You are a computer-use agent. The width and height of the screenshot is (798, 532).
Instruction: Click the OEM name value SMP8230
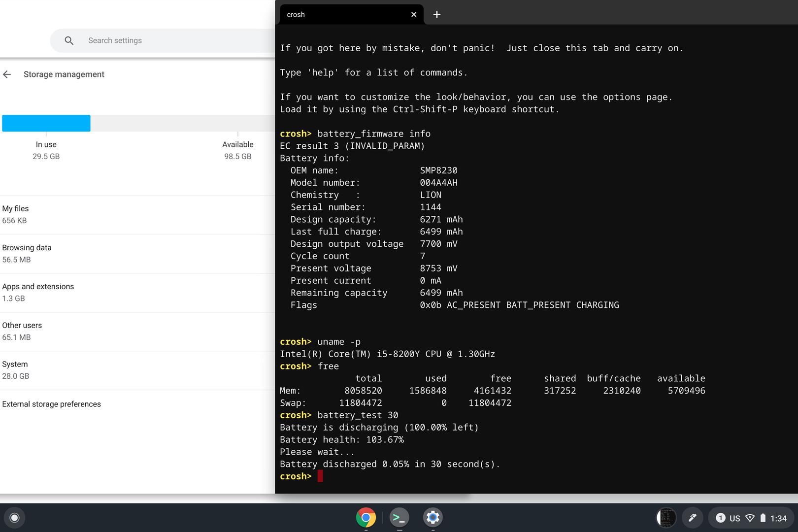pos(438,170)
